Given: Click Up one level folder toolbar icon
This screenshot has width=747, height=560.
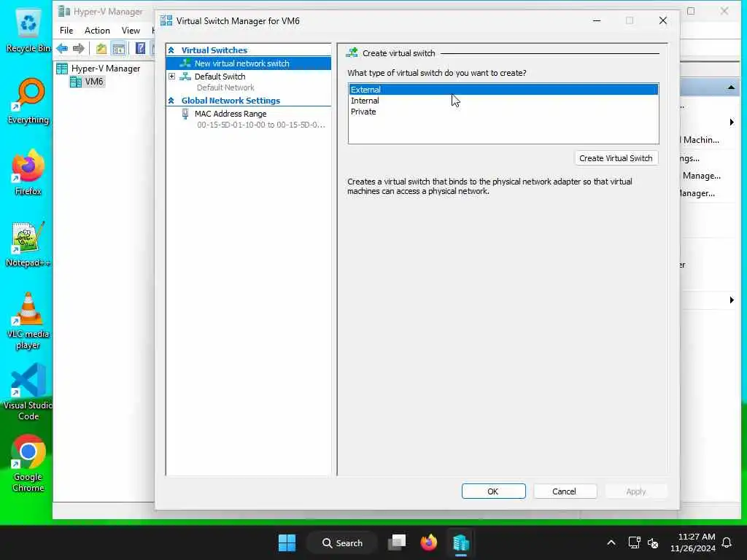Looking at the screenshot, I should [x=101, y=48].
